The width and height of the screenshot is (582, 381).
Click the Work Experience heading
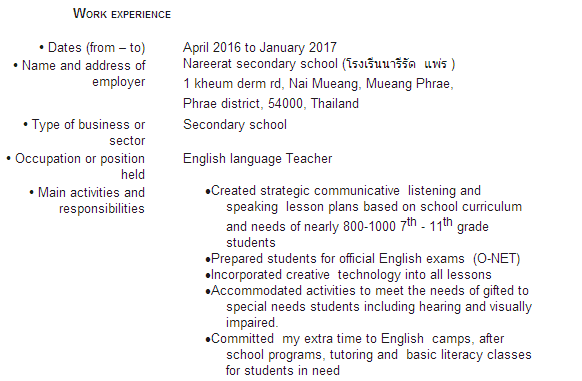click(122, 14)
